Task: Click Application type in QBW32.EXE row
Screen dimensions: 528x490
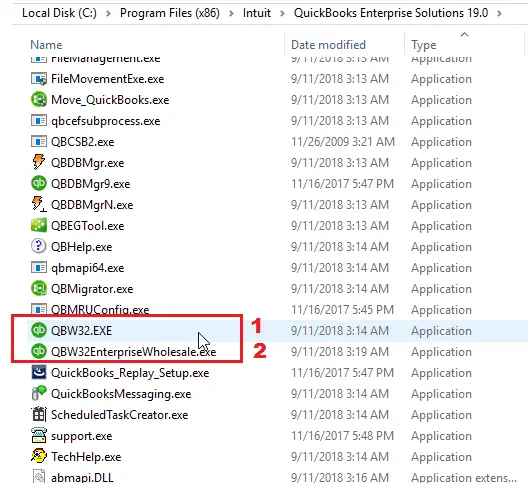Action: pyautogui.click(x=441, y=331)
